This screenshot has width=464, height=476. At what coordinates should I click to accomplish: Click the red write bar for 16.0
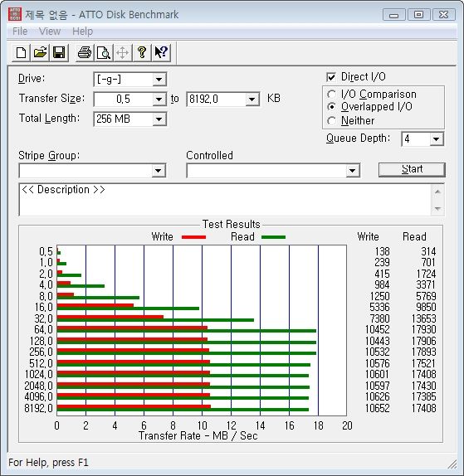point(95,305)
